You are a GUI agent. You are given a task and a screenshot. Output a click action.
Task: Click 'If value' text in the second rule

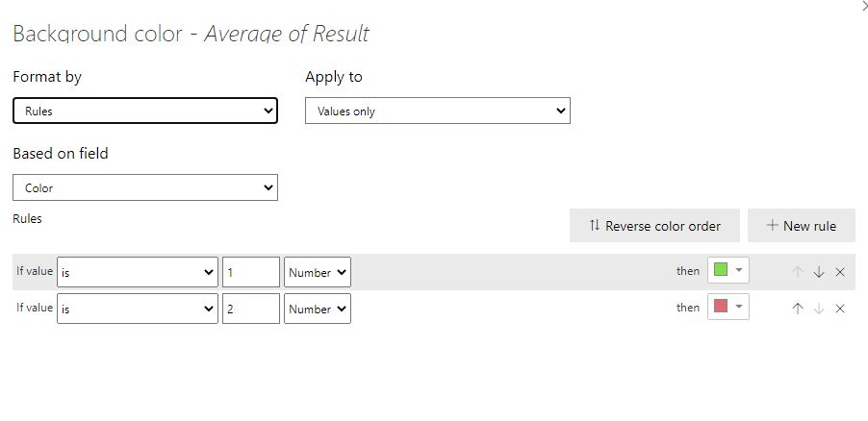[x=35, y=308]
